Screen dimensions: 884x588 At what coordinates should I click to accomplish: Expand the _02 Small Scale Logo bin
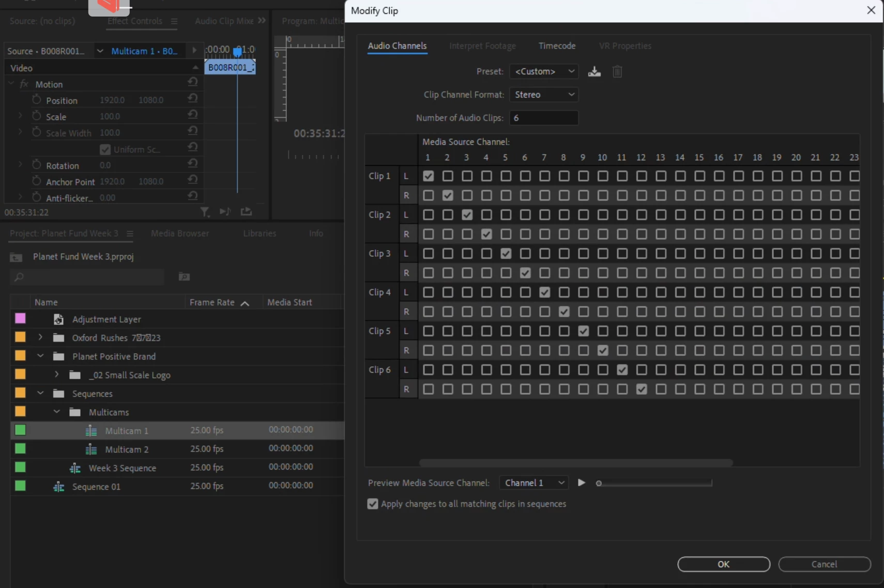click(x=57, y=375)
